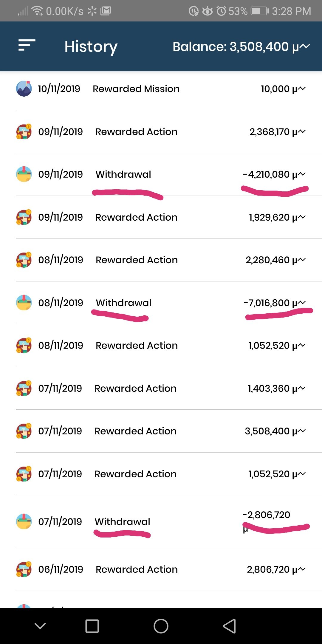This screenshot has height=644, width=322.
Task: Tap the icon of the 06/11/2019 Rewarded Action
Action: 24,569
